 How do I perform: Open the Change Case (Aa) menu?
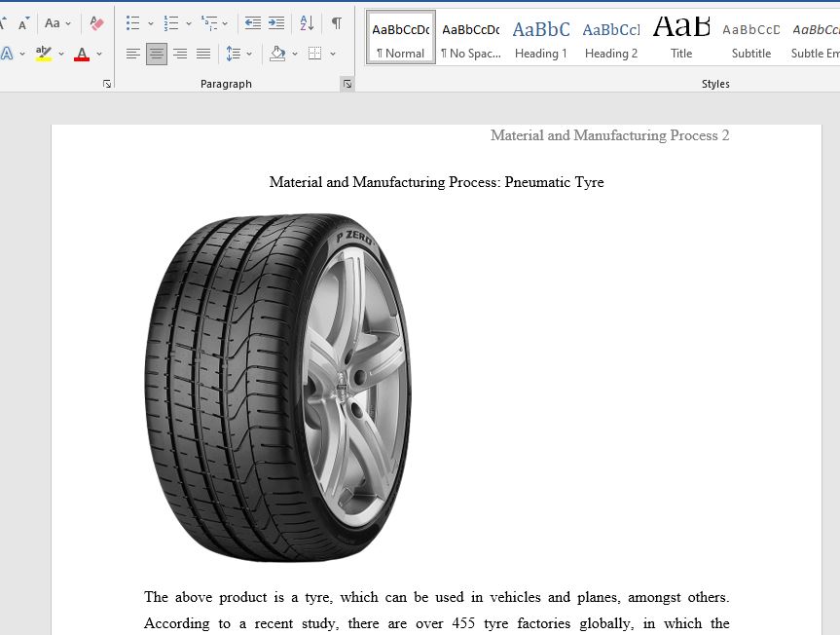pyautogui.click(x=53, y=23)
